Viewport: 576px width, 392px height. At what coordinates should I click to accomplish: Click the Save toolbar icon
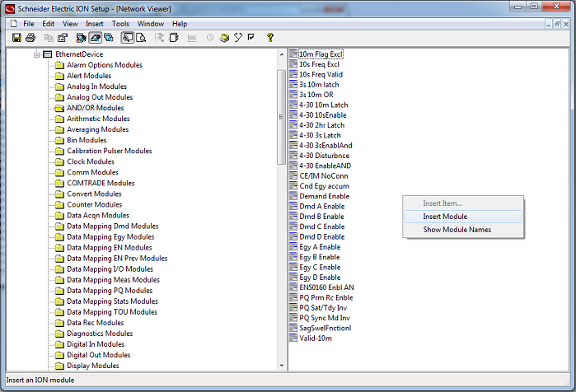pyautogui.click(x=16, y=37)
